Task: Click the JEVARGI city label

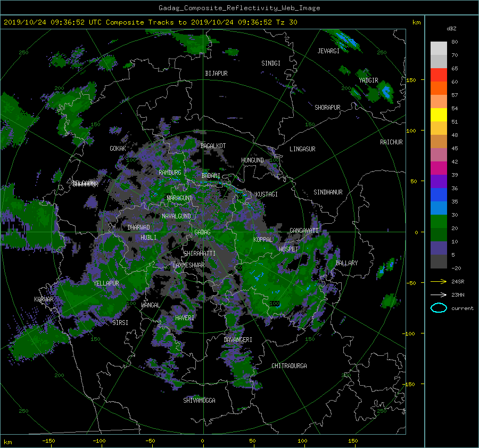Action: point(328,51)
